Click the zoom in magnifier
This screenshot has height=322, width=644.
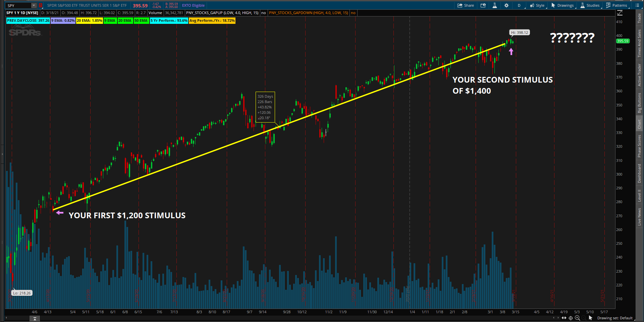[x=577, y=318]
